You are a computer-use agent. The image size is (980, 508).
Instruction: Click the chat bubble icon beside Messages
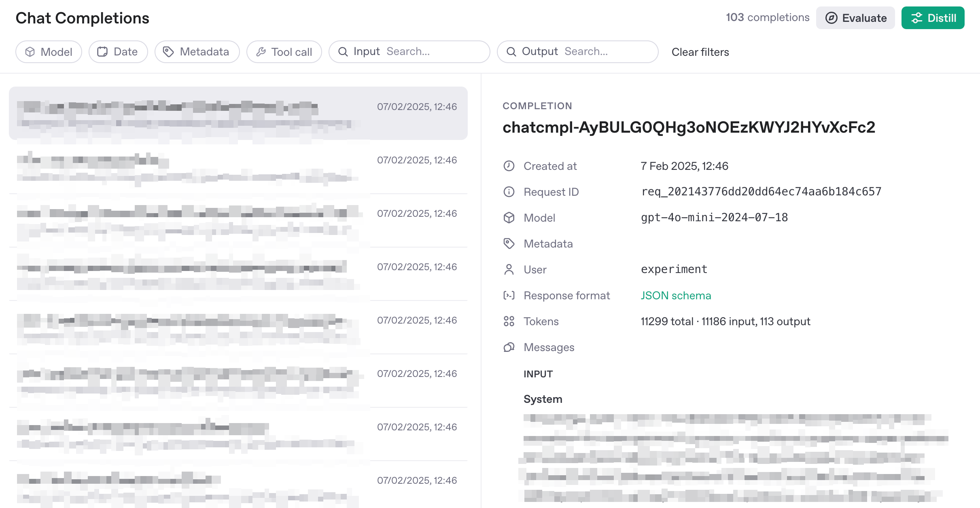[x=509, y=347]
